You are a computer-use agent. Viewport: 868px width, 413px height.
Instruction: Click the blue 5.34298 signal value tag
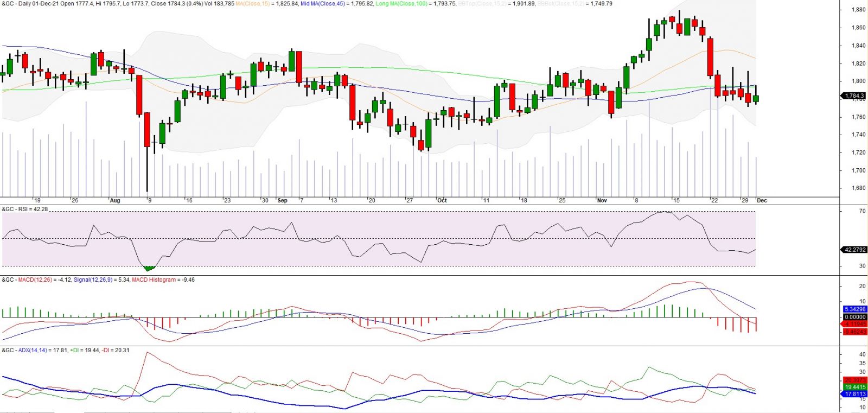click(x=855, y=309)
